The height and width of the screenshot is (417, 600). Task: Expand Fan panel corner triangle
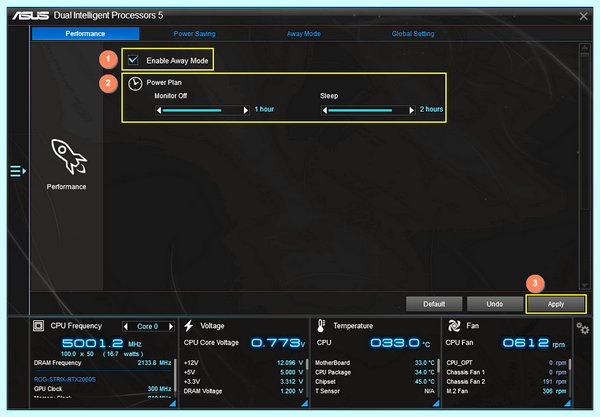(x=567, y=403)
